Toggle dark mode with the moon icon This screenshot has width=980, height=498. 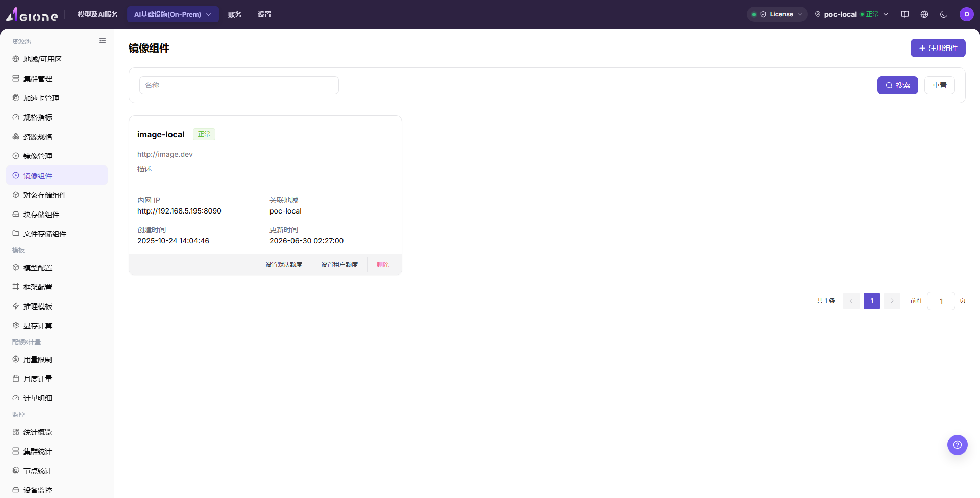tap(944, 14)
